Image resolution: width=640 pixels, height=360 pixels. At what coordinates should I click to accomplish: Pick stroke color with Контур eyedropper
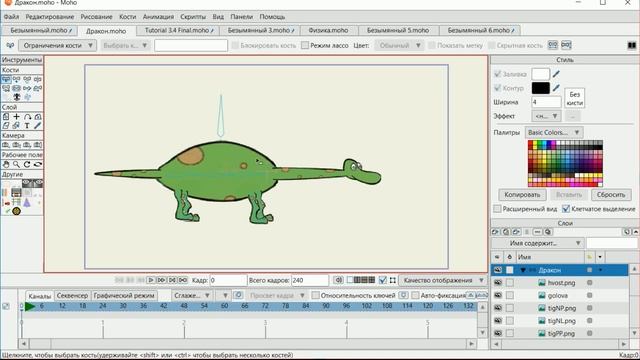pos(556,88)
